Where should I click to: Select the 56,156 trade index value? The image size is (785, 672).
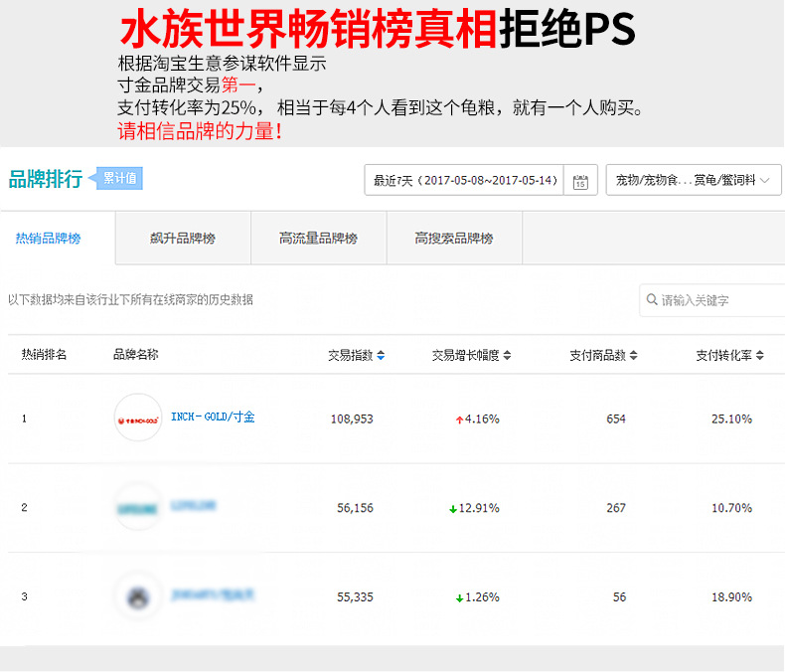click(x=355, y=508)
